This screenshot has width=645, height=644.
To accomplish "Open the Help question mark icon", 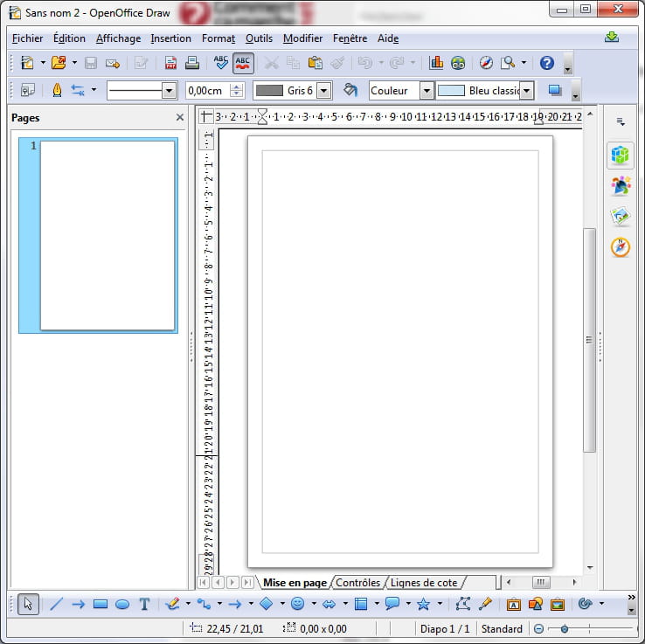I will 547,63.
